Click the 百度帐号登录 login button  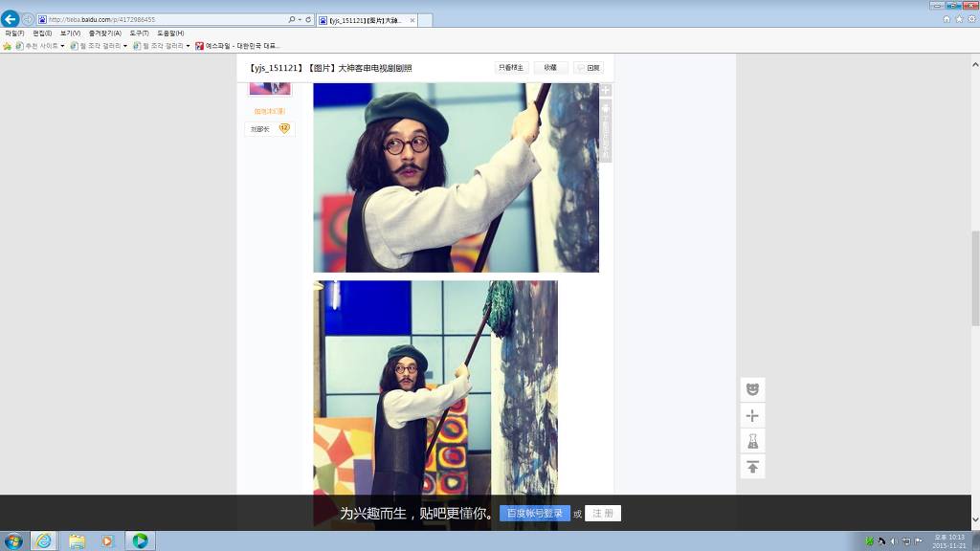tap(534, 514)
